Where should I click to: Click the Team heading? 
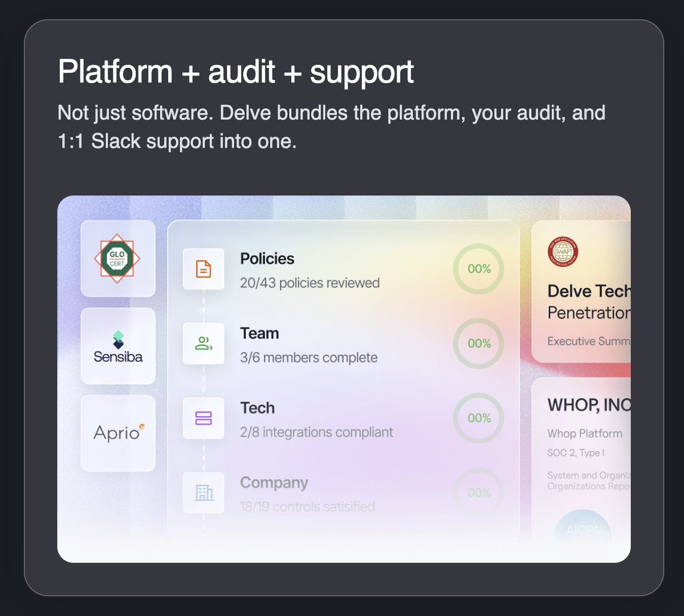[259, 333]
